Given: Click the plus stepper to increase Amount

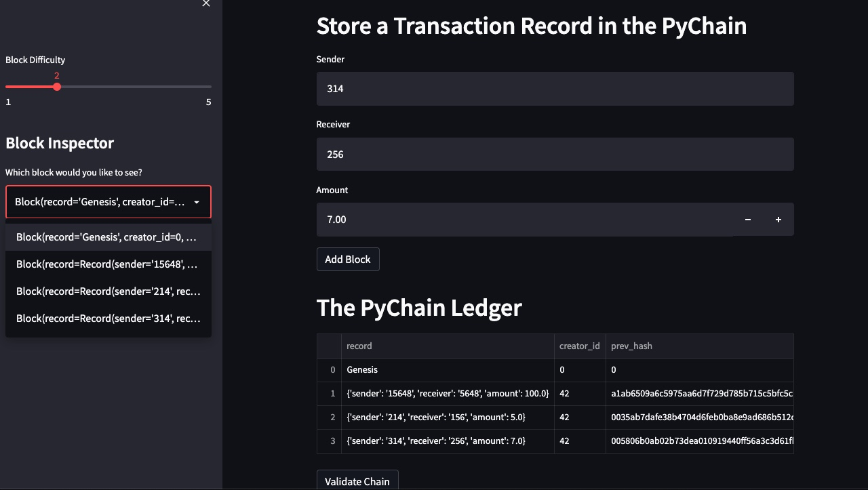Looking at the screenshot, I should pyautogui.click(x=778, y=219).
